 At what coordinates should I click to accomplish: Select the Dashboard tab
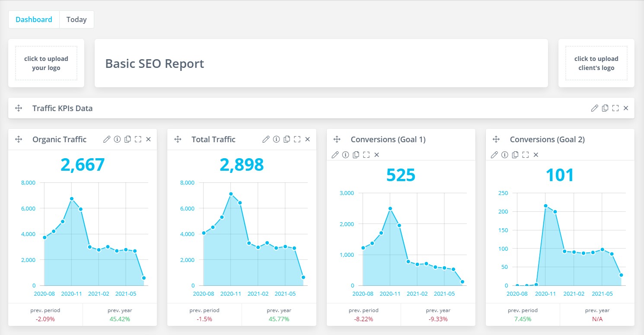coord(34,19)
